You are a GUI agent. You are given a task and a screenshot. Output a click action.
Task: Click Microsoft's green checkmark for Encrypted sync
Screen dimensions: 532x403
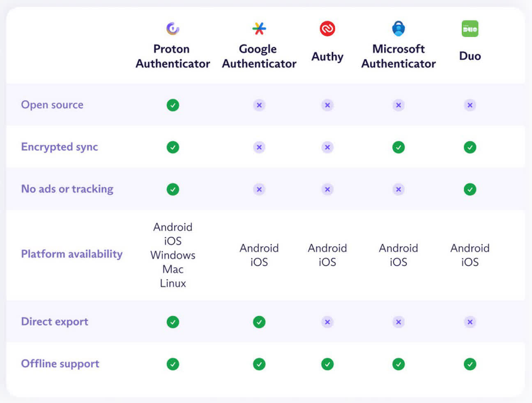[398, 147]
